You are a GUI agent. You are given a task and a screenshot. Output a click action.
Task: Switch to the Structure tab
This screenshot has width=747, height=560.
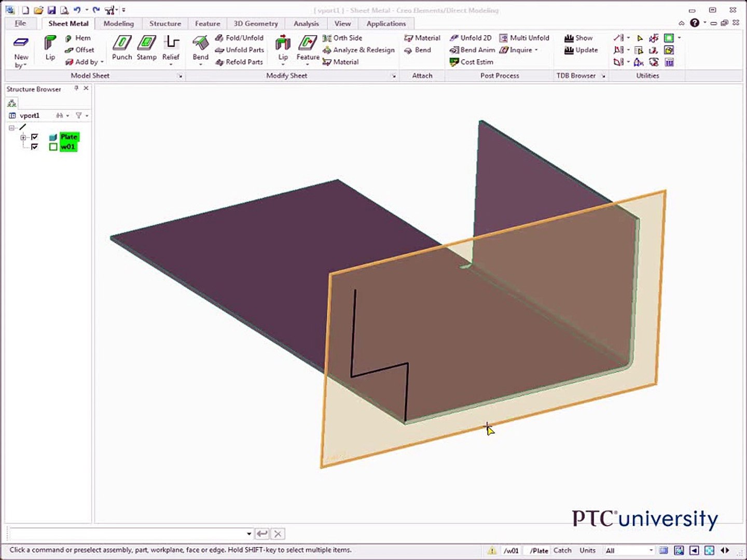coord(165,23)
